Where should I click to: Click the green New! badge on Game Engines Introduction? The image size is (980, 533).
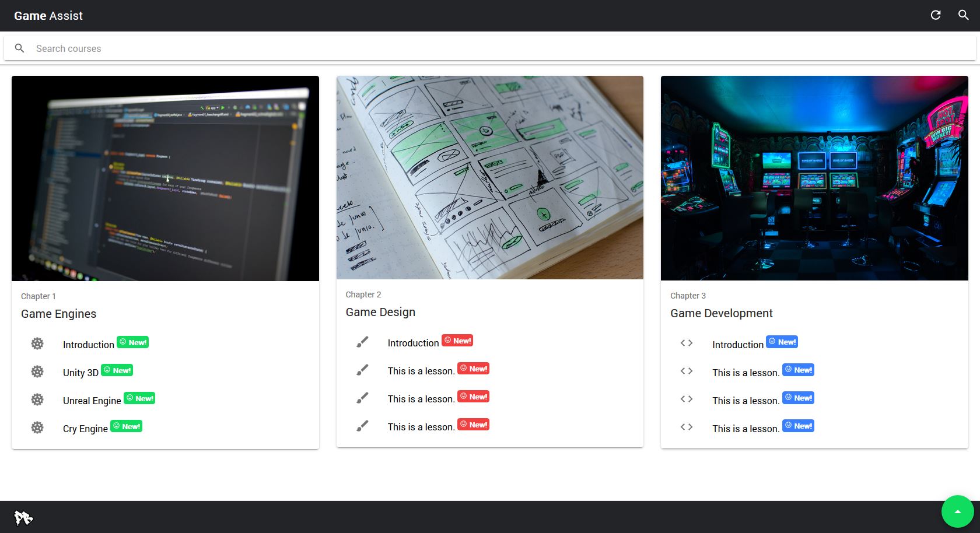click(x=133, y=342)
